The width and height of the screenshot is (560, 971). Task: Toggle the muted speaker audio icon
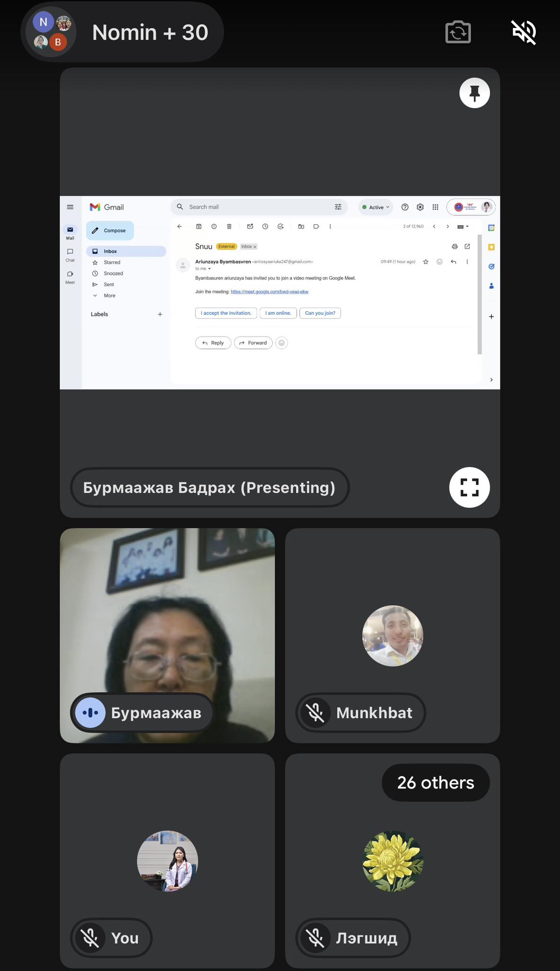[524, 32]
